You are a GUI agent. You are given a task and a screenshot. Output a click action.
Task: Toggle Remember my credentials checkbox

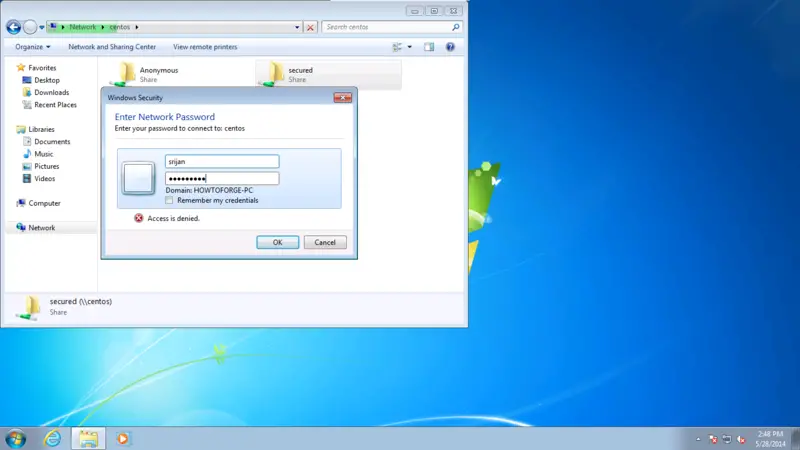[169, 201]
